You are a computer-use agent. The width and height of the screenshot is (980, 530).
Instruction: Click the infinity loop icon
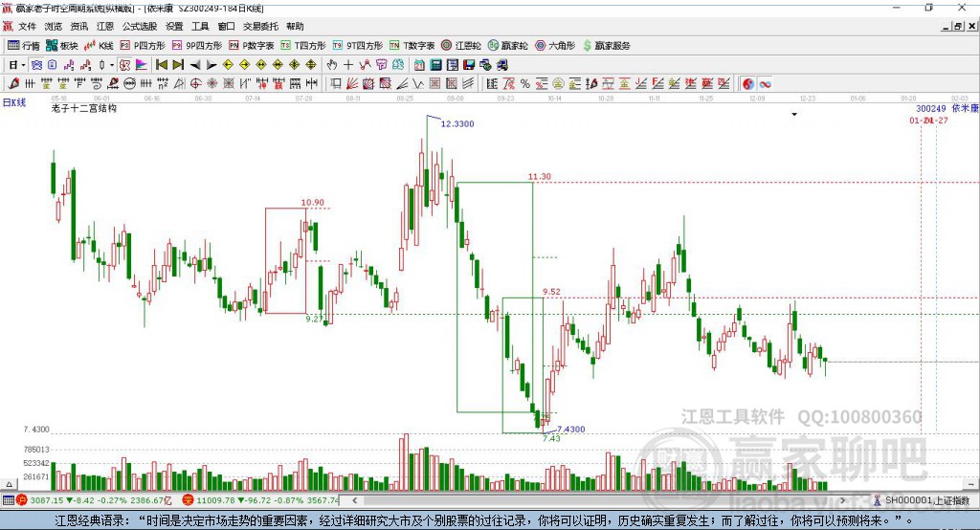click(x=765, y=84)
